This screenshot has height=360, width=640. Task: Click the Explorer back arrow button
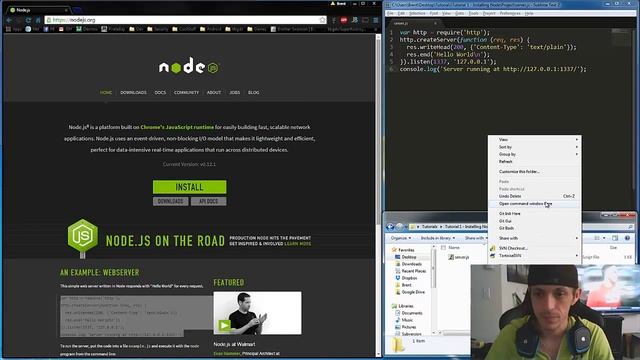[x=390, y=227]
